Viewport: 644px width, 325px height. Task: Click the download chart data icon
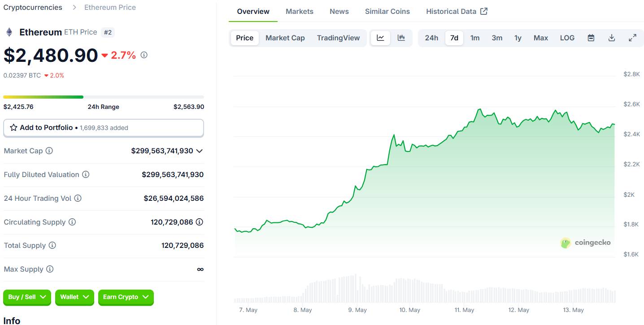click(612, 38)
